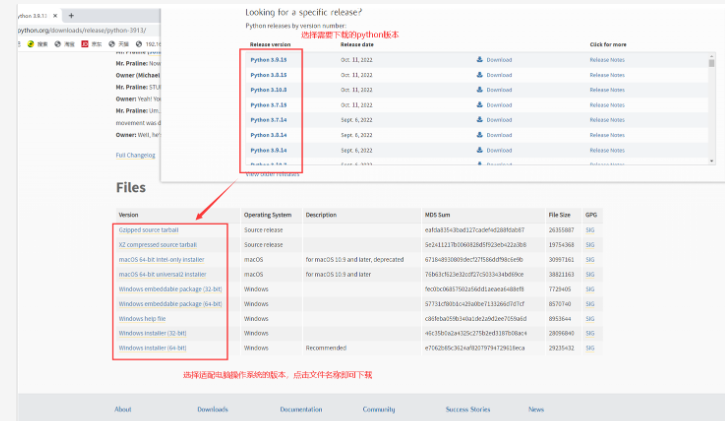This screenshot has width=725, height=421.
Task: Download macOS 64-bit universal2 installer
Action: pyautogui.click(x=162, y=274)
